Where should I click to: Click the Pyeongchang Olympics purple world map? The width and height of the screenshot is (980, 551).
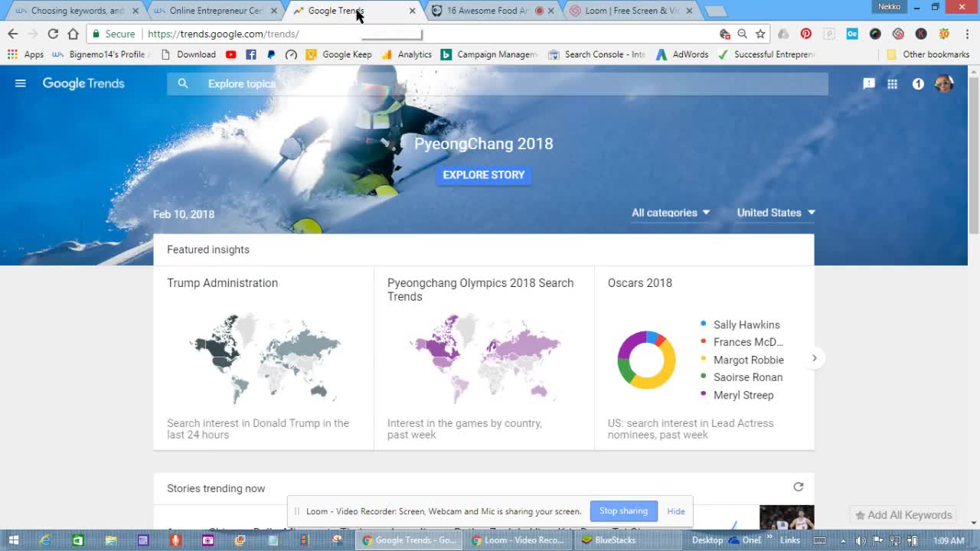click(x=485, y=358)
